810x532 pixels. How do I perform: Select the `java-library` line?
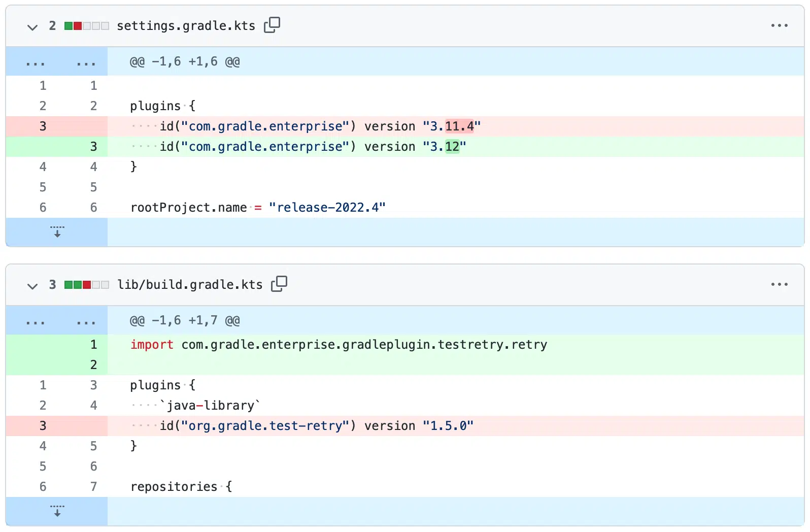[x=405, y=406]
